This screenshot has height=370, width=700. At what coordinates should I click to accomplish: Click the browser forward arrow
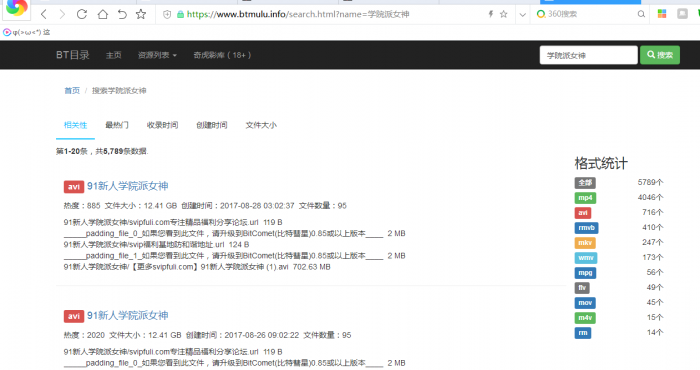coord(62,14)
